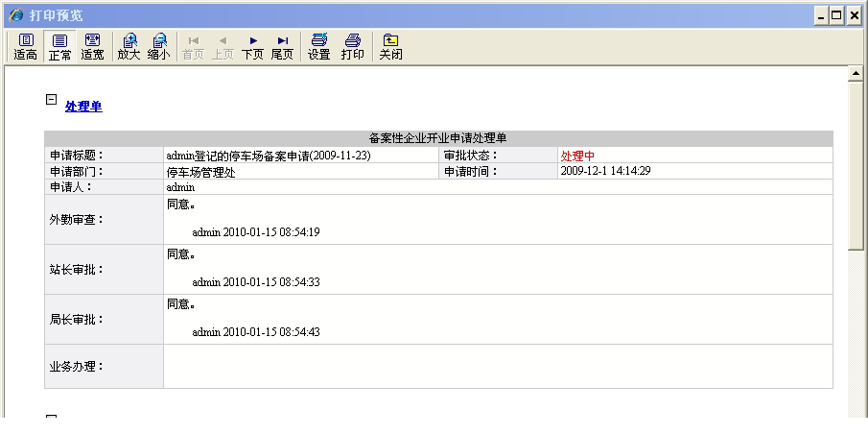Click the 适高 fit-height icon
This screenshot has width=868, height=434.
pyautogui.click(x=26, y=46)
